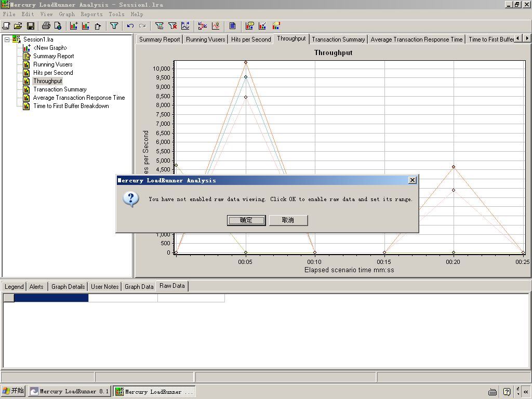This screenshot has width=532, height=399.
Task: Show the User Notes bottom tab
Action: tap(105, 287)
